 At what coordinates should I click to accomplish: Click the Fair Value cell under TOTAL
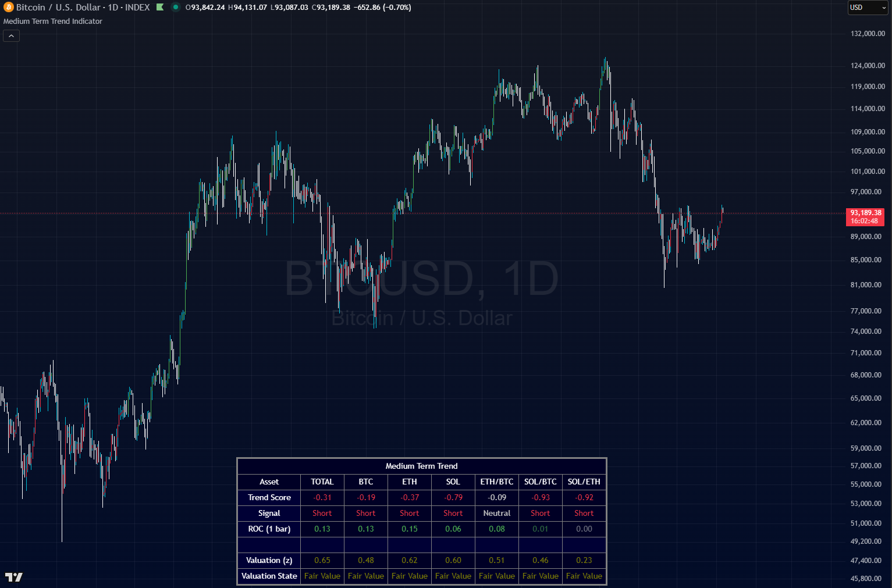click(322, 576)
